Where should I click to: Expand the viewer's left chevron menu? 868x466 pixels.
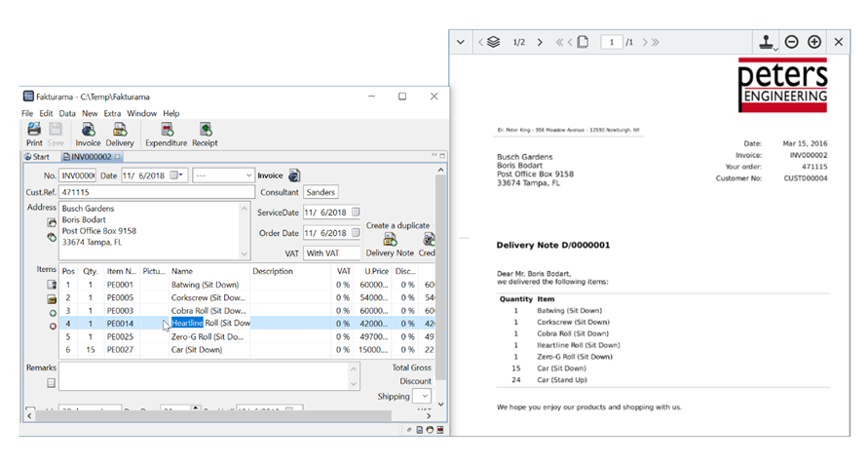(461, 42)
